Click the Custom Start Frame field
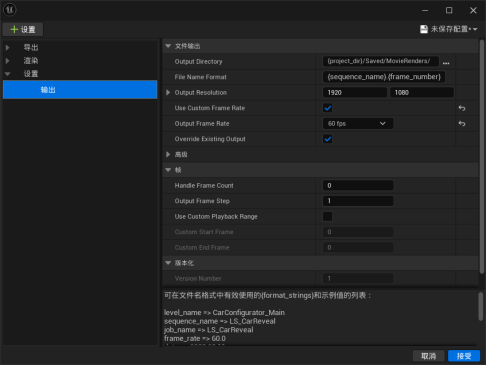This screenshot has width=486, height=365. point(358,232)
